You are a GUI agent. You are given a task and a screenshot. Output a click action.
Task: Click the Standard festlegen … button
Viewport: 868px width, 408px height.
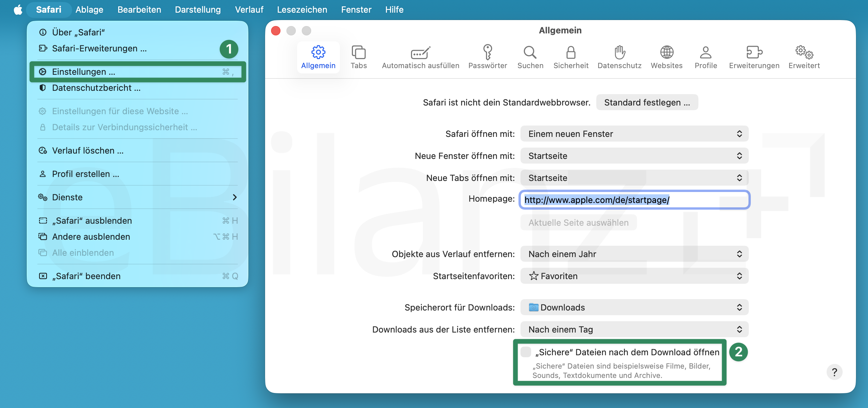(647, 103)
